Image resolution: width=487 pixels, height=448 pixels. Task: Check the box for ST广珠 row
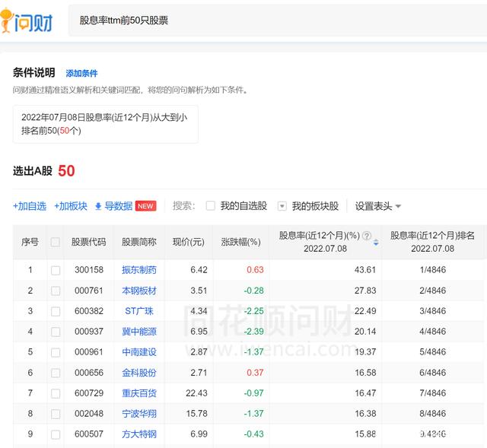[x=56, y=312]
